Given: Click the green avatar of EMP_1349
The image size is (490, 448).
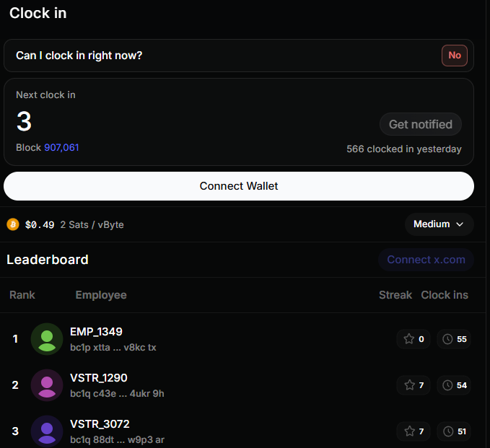Looking at the screenshot, I should click(x=47, y=339).
